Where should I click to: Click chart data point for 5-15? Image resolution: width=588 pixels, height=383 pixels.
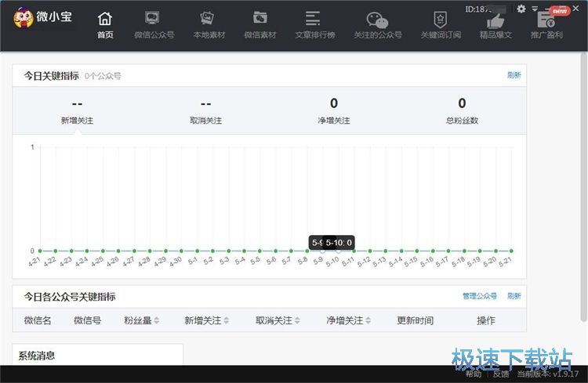coord(417,251)
